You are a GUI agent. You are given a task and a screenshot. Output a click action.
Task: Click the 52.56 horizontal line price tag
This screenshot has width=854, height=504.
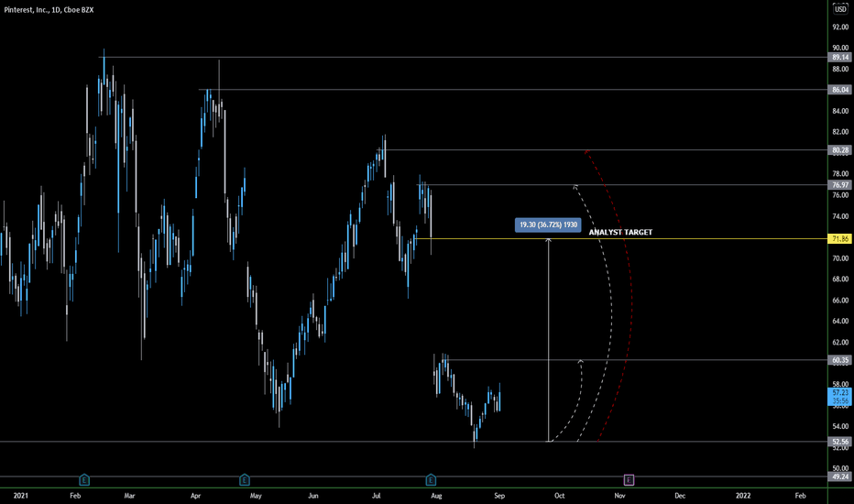[x=840, y=442]
